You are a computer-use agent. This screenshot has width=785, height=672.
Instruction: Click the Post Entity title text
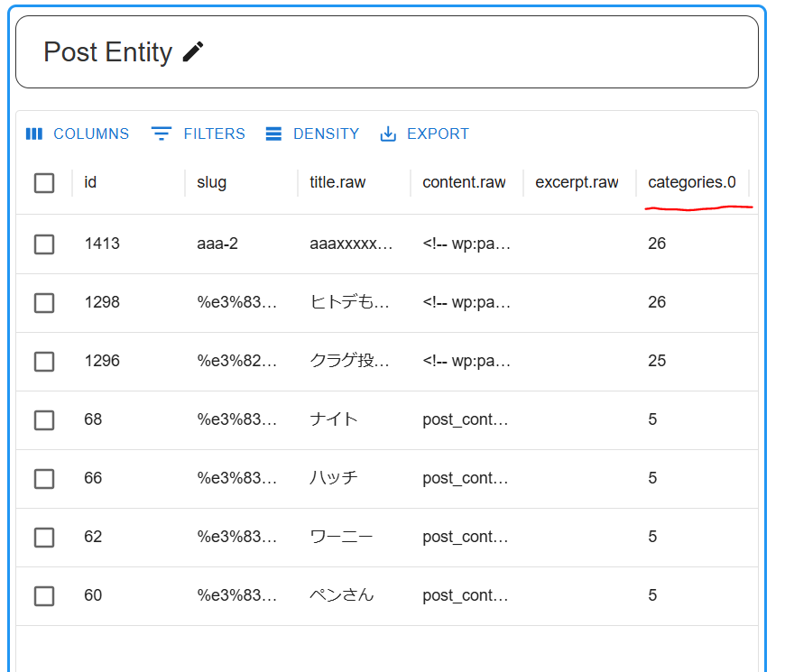(107, 52)
